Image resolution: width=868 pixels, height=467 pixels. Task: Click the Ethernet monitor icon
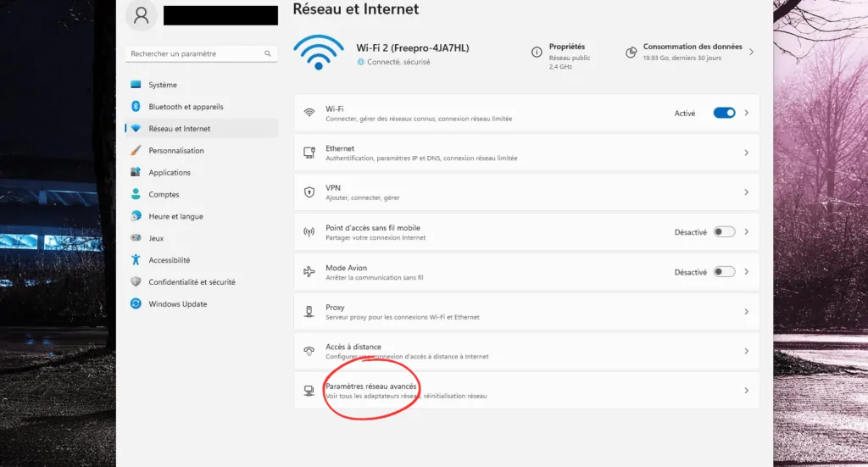(x=309, y=153)
